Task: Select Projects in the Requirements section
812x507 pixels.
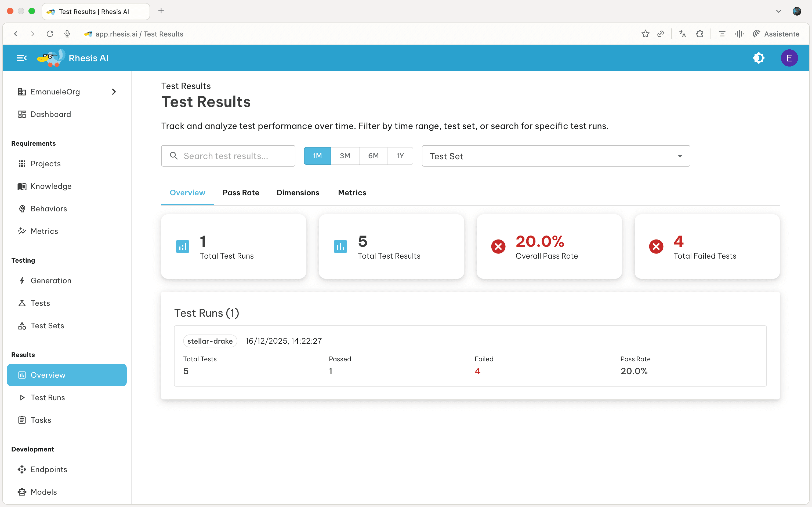Action: [x=46, y=164]
